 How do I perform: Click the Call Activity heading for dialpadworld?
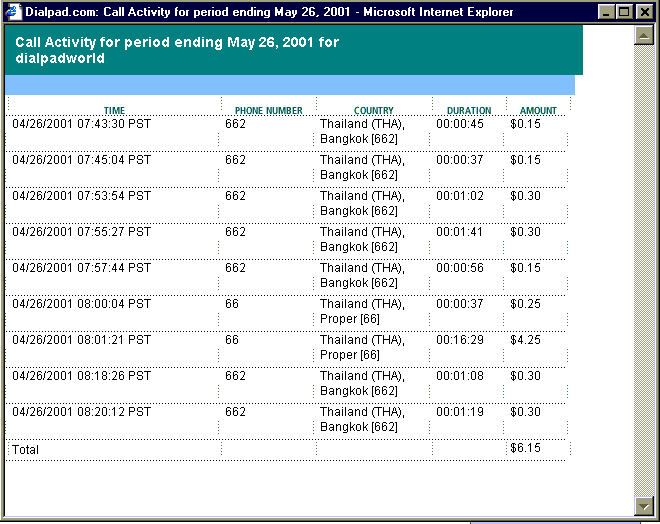[177, 50]
